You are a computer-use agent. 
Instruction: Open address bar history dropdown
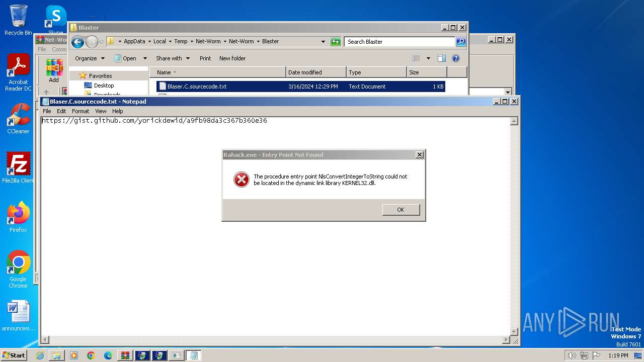(323, 42)
